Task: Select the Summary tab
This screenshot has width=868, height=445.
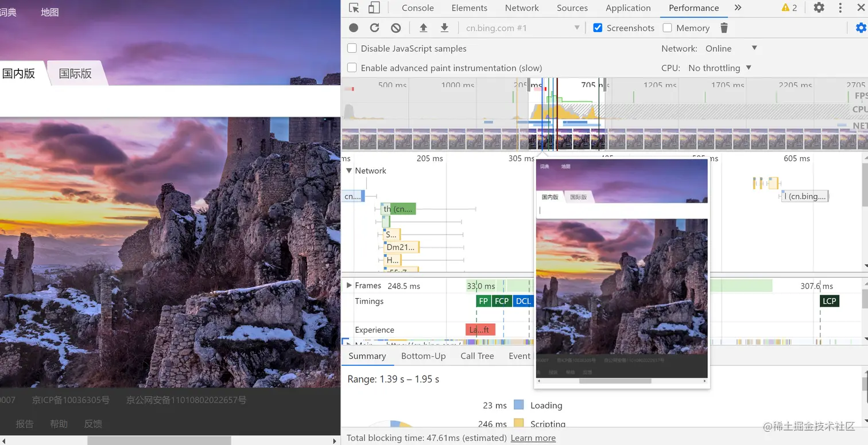Action: (x=367, y=356)
